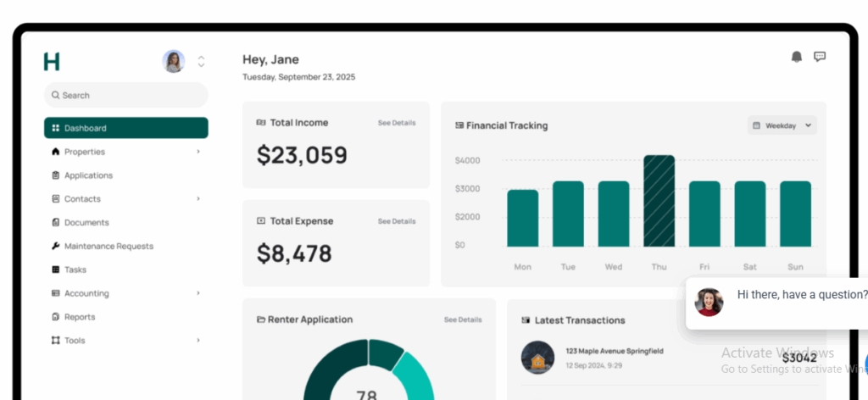Open the 123 Maple Avenue property thumbnail
The width and height of the screenshot is (868, 400).
tap(537, 358)
